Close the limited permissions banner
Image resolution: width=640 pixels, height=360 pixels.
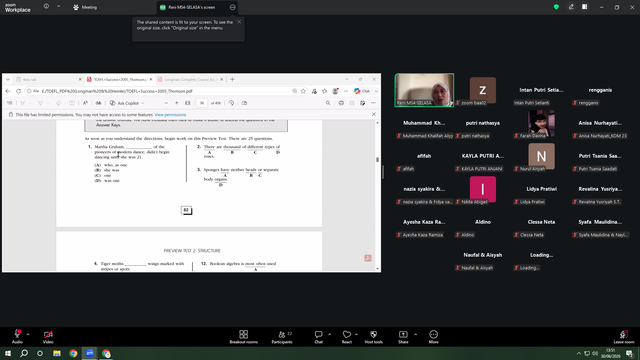click(x=374, y=114)
